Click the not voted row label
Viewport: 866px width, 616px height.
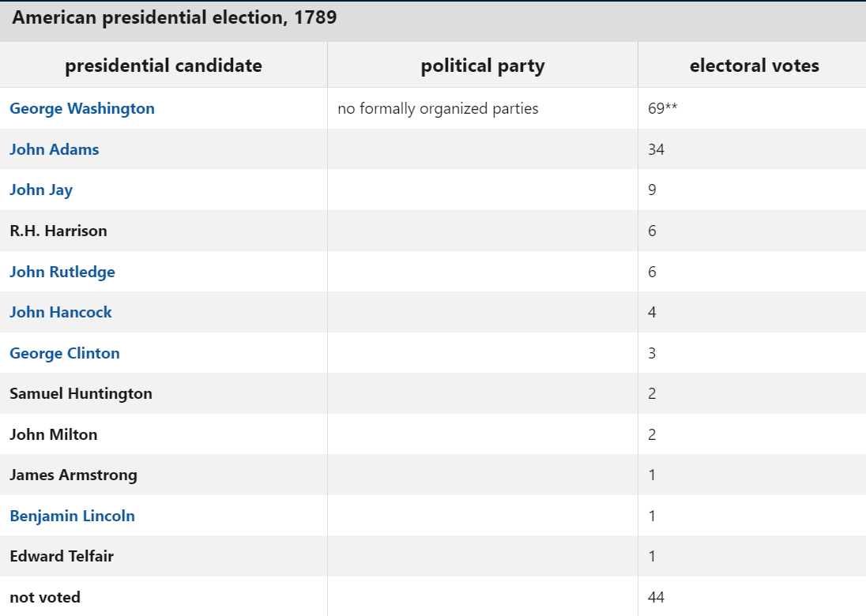click(x=45, y=597)
